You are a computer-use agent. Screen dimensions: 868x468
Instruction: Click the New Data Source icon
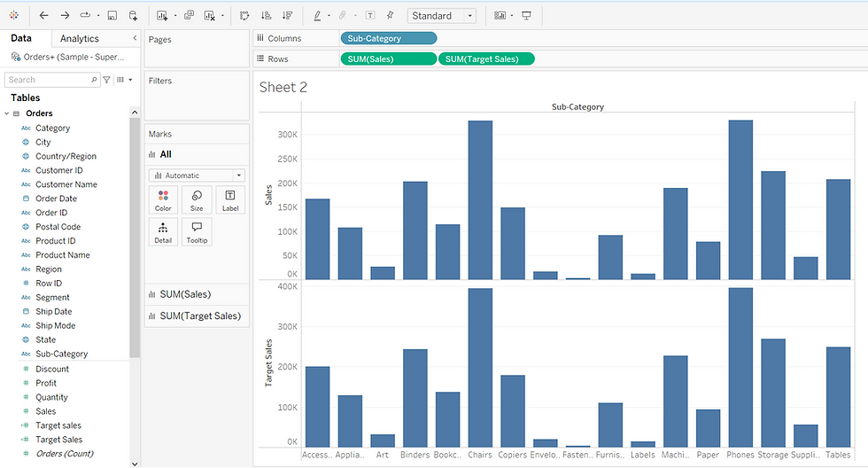click(134, 15)
